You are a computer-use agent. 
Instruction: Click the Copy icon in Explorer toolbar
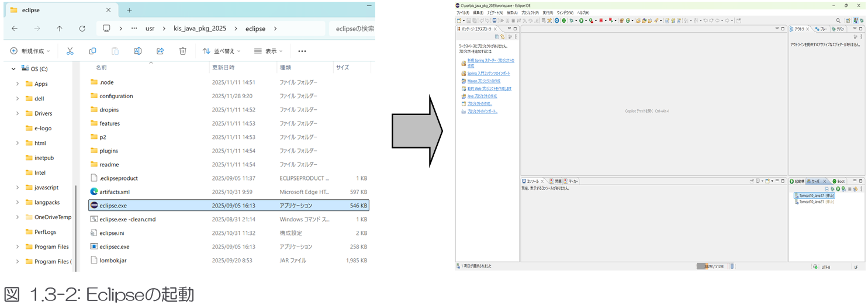92,51
